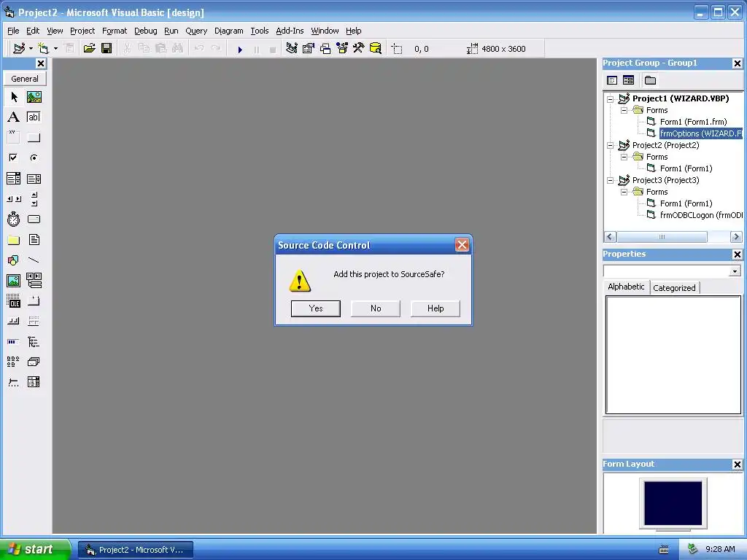Image resolution: width=747 pixels, height=560 pixels.
Task: Click View Code in Project Group panel
Action: coord(612,80)
